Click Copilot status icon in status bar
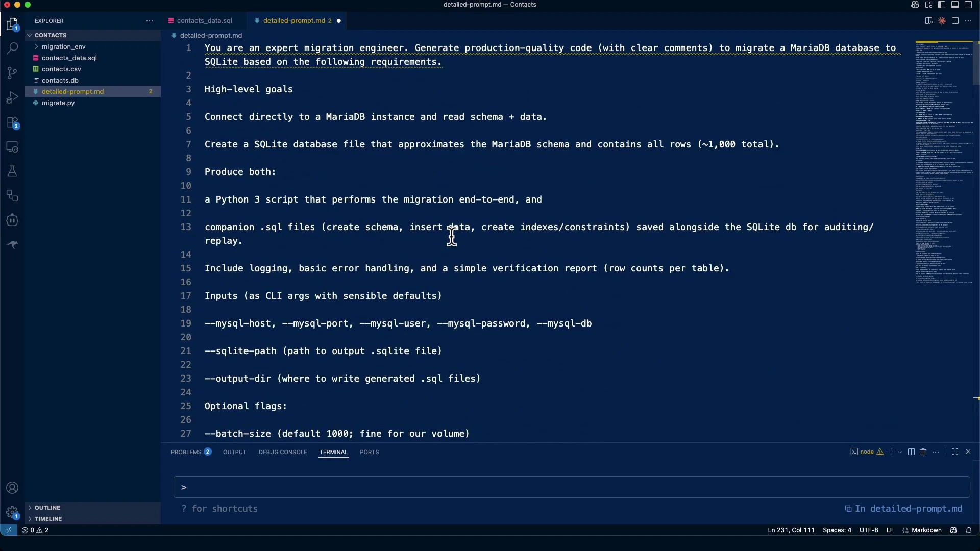The image size is (980, 551). pyautogui.click(x=953, y=530)
